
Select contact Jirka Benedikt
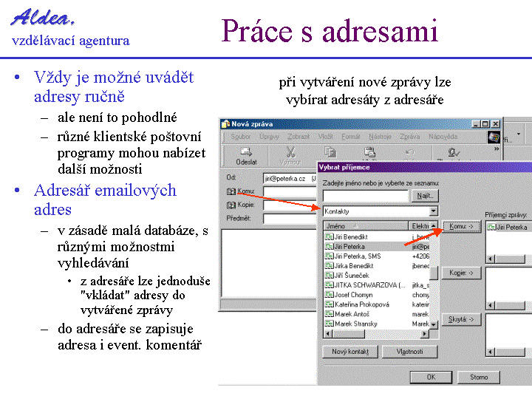[377, 266]
